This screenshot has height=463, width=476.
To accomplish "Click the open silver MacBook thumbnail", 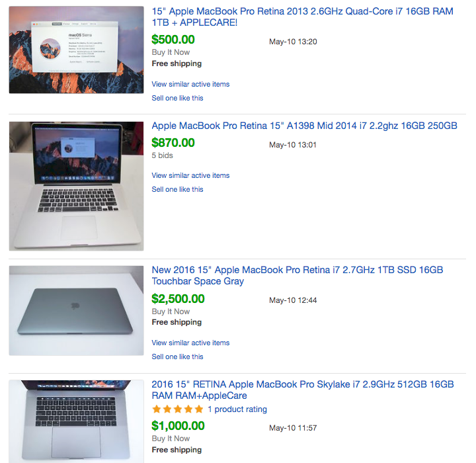I will click(x=76, y=187).
